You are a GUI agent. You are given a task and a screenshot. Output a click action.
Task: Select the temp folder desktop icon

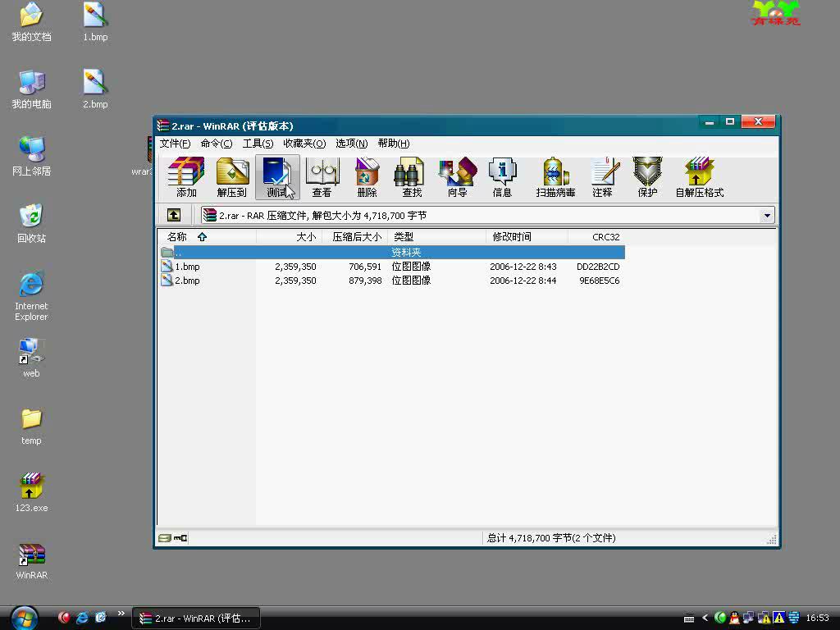pyautogui.click(x=31, y=427)
